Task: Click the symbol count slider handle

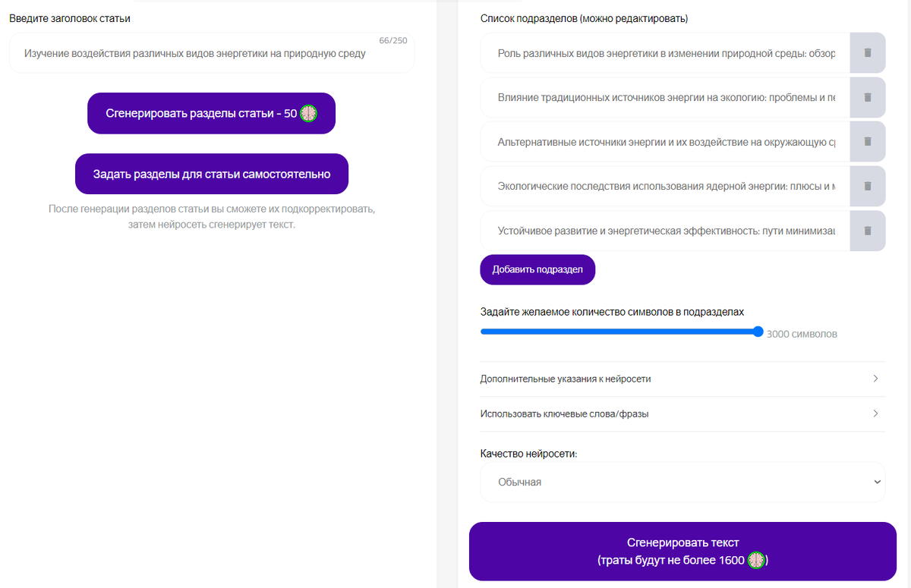Action: pos(757,332)
